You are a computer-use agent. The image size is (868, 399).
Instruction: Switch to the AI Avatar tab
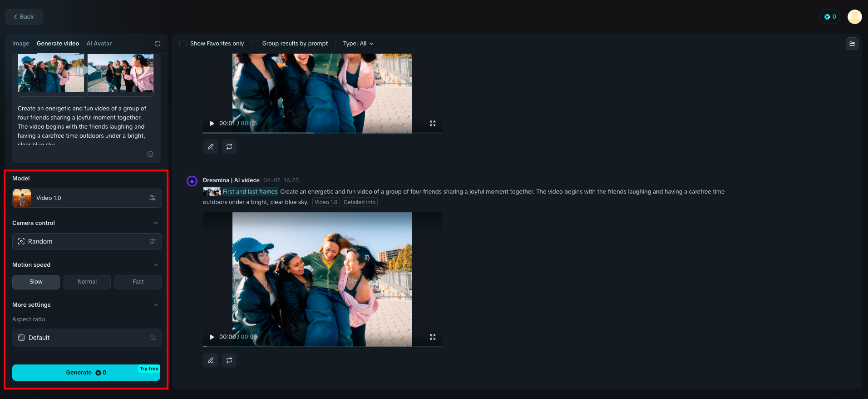click(99, 44)
